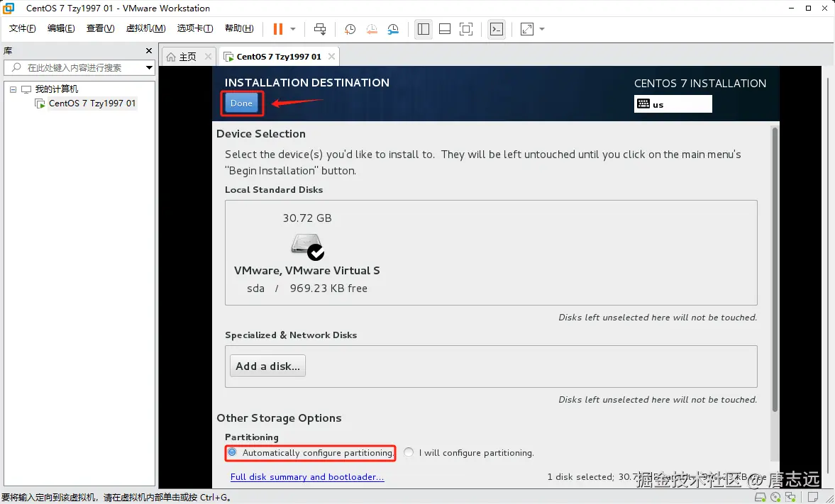This screenshot has height=504, width=835.
Task: Close the CentOS 7 Tzy1997 01 tab
Action: click(x=332, y=57)
